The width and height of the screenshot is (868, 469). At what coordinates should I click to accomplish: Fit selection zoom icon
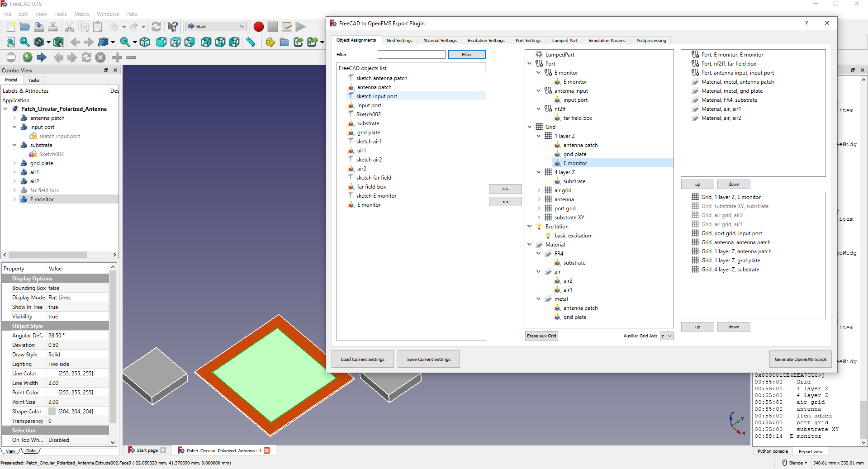click(x=25, y=43)
